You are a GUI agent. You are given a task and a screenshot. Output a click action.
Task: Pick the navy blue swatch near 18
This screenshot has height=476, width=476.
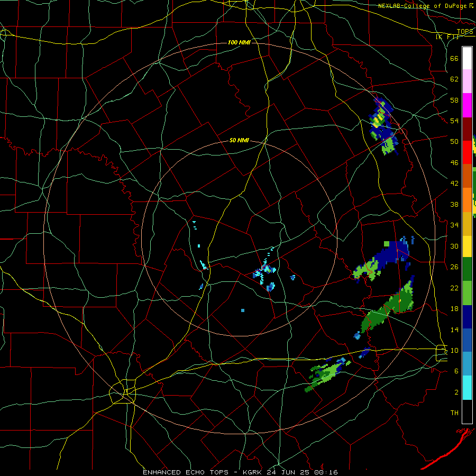(x=467, y=317)
